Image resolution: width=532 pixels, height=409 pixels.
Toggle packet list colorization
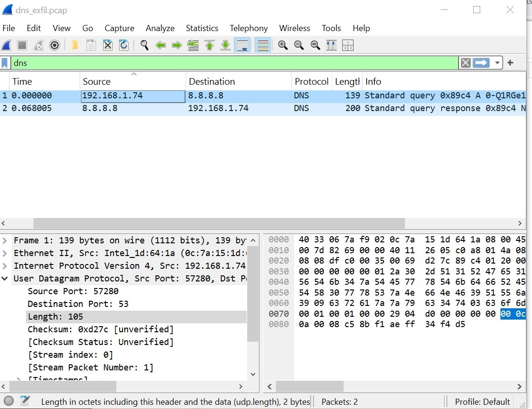(x=263, y=45)
